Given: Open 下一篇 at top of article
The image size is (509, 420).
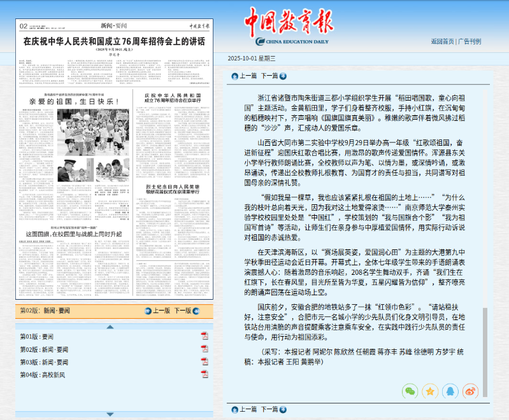Looking at the screenshot, I should click(x=269, y=76).
